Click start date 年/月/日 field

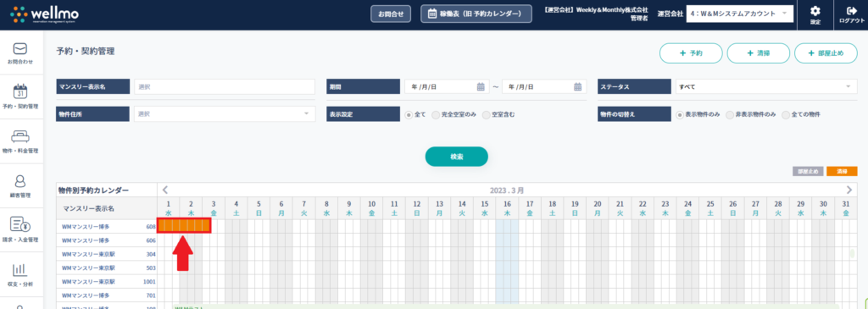(447, 87)
